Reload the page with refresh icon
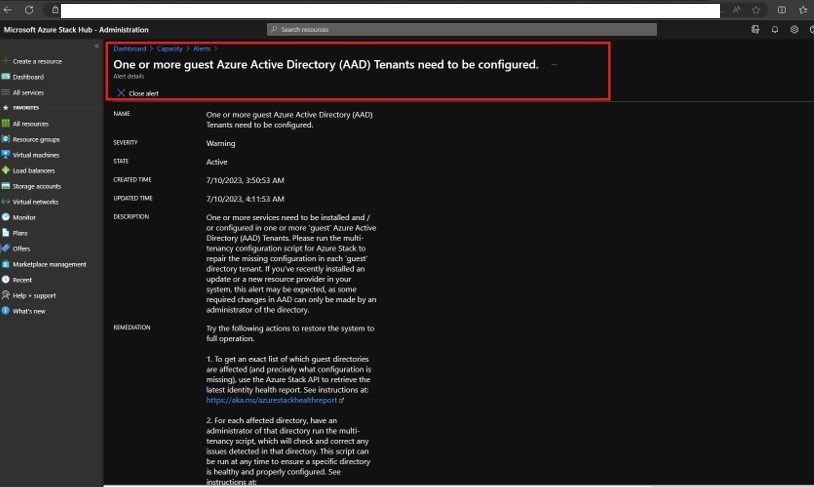 29,10
